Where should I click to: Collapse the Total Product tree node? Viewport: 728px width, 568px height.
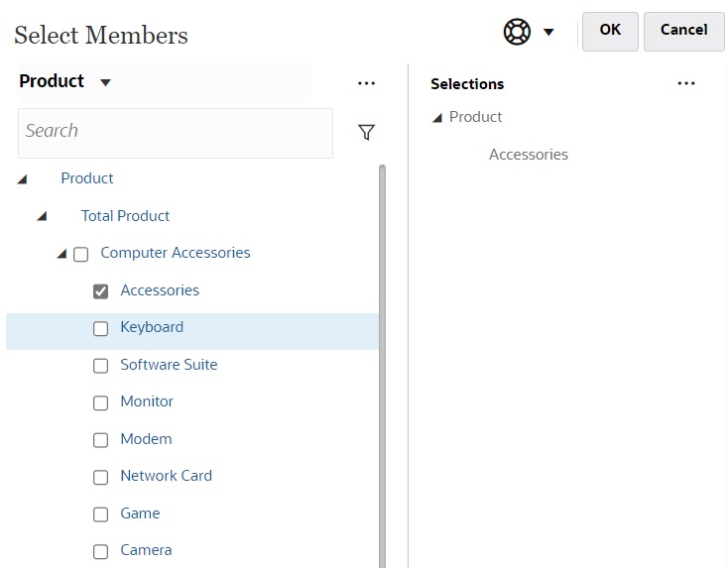point(42,216)
